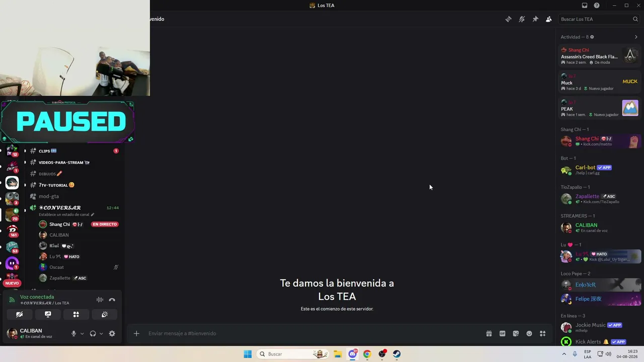
Task: Set channel status via Establece un estado
Action: coord(66,215)
